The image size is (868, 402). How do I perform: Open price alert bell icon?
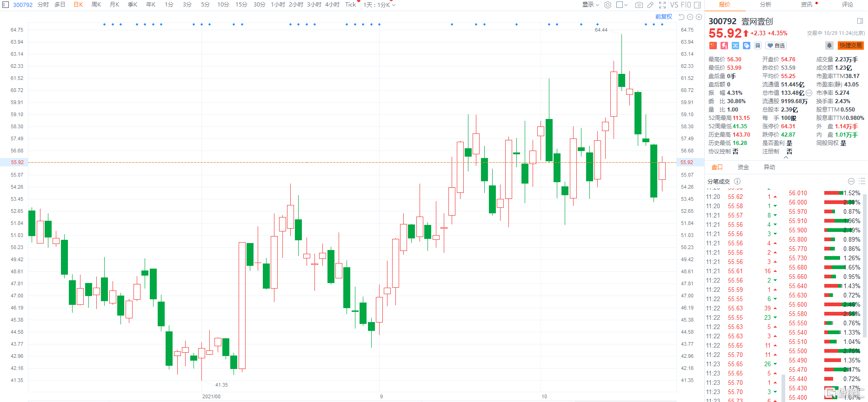829,46
